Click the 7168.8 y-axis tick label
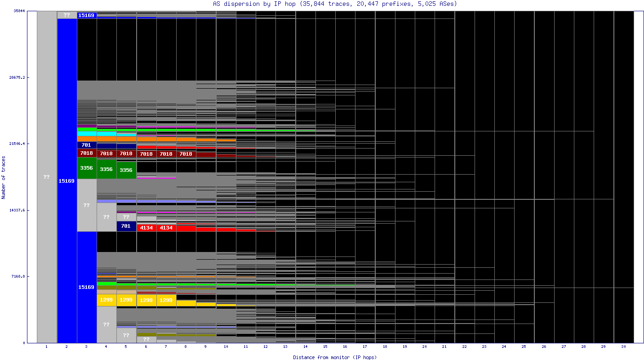This screenshot has height=360, width=644. (x=18, y=276)
